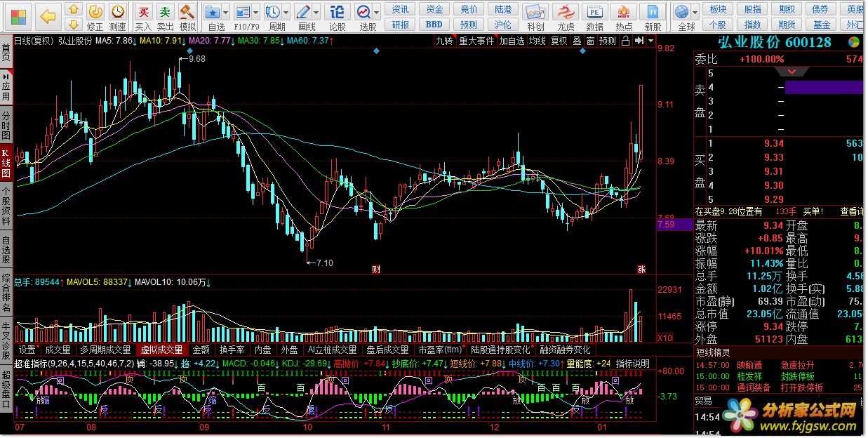Switch to the 多周期成交量 tab
Screen dimensions: 868x438
pyautogui.click(x=105, y=350)
